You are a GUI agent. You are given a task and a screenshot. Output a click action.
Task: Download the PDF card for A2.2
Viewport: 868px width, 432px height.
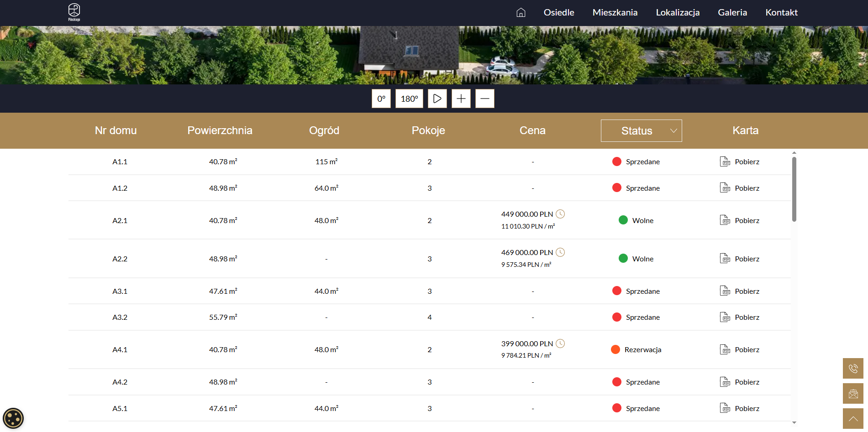(x=725, y=259)
